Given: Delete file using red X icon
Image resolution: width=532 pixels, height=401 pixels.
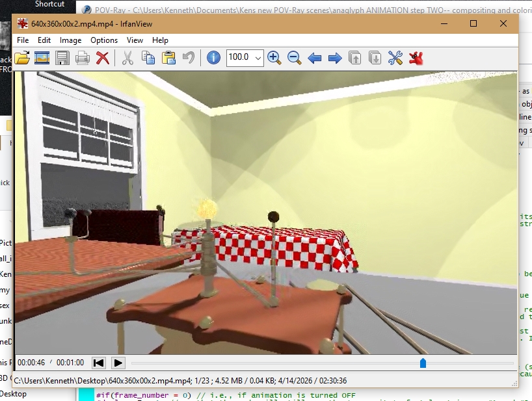Looking at the screenshot, I should [102, 58].
